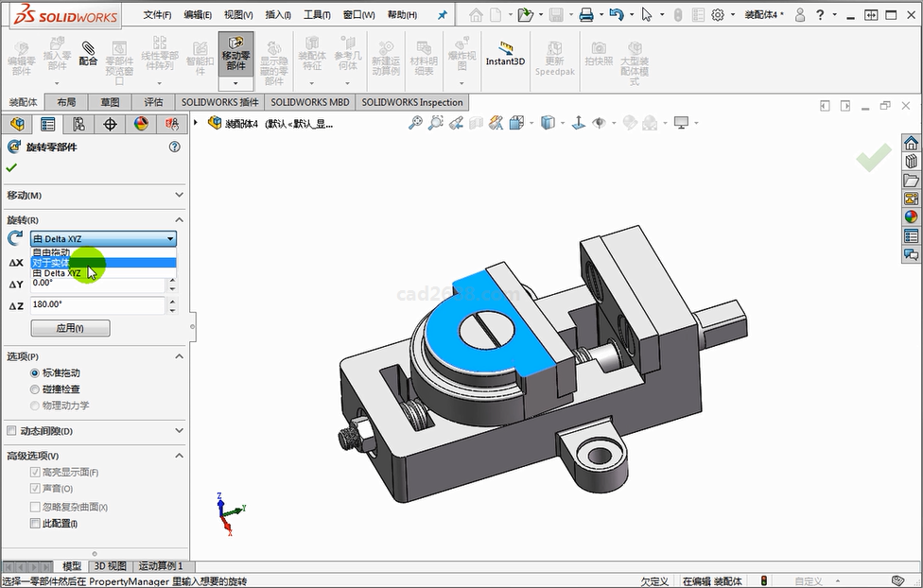Open the 工具(T) menu
The image size is (923, 588).
(317, 15)
